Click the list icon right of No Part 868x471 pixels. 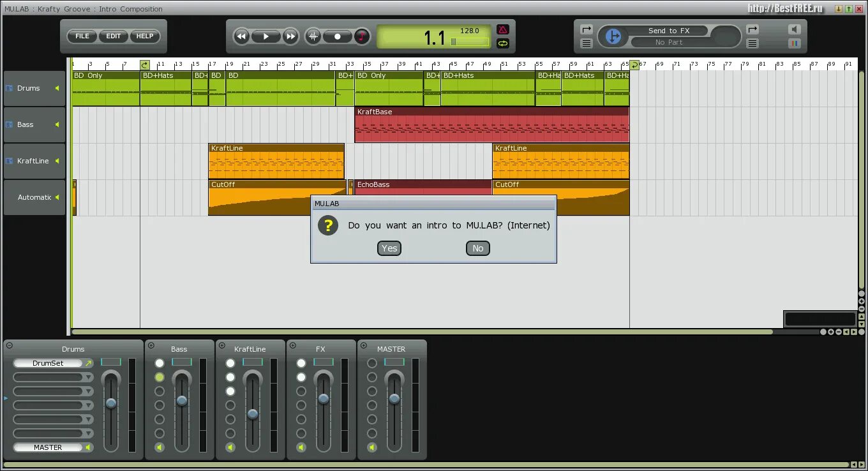click(x=752, y=43)
